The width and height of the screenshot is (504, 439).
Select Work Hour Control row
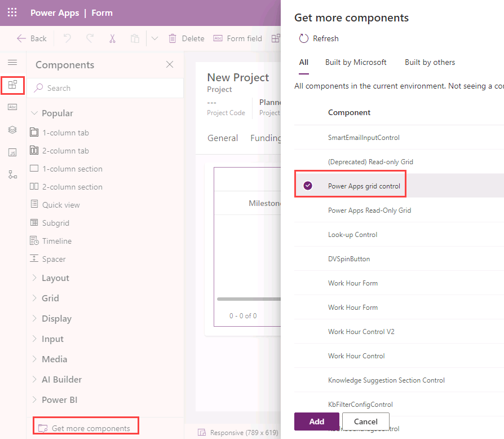[399, 355]
